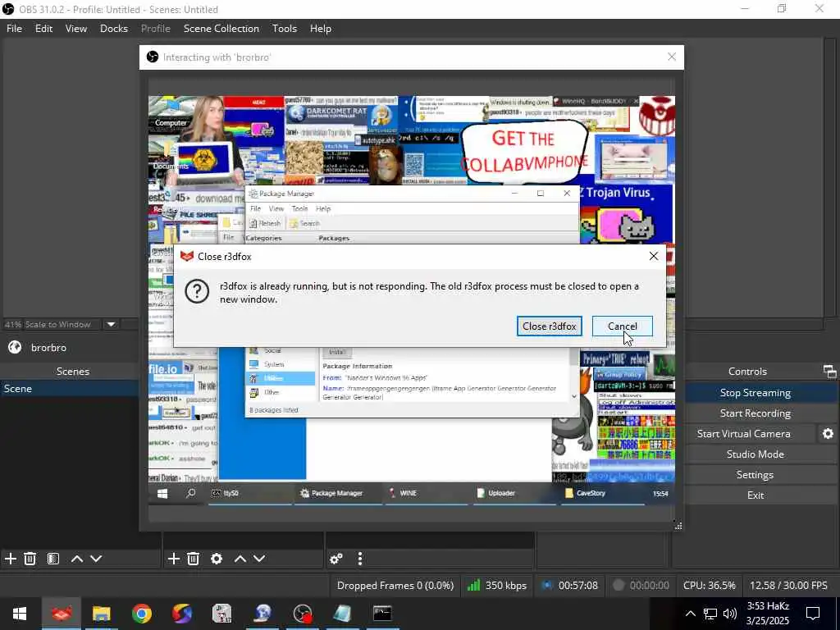
Task: Click the Dropped Frames status text
Action: pyautogui.click(x=395, y=586)
